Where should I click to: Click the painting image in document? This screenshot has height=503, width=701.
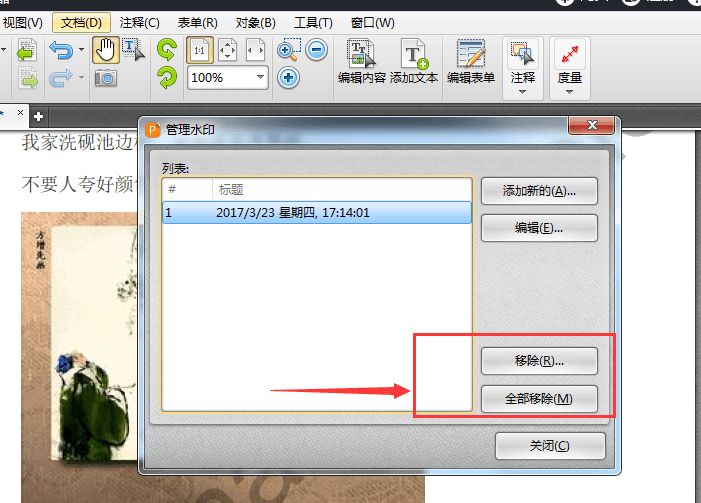[80, 358]
